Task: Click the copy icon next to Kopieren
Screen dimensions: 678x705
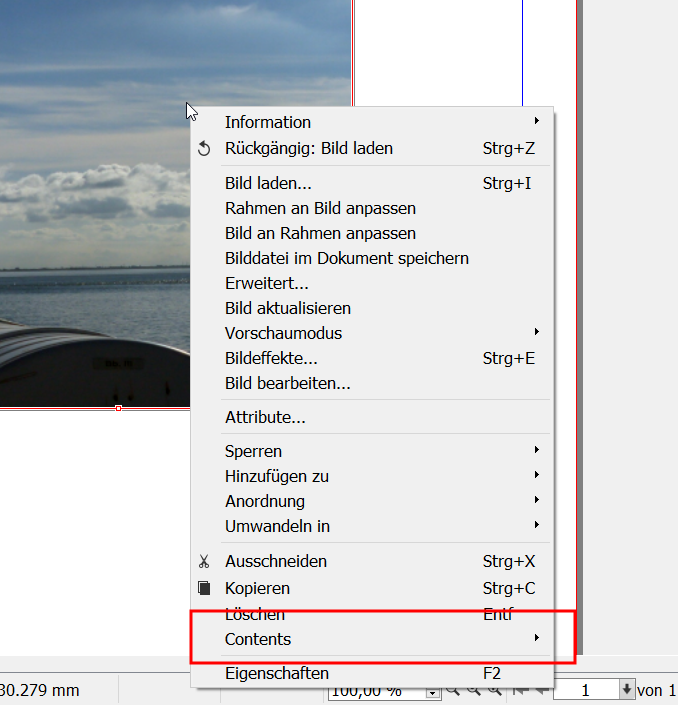Action: (204, 588)
